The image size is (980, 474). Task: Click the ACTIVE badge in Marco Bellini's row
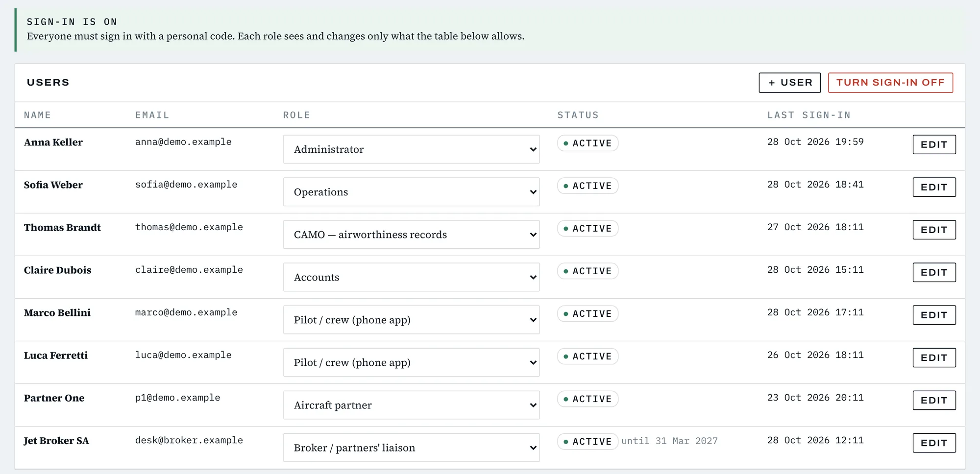click(588, 314)
